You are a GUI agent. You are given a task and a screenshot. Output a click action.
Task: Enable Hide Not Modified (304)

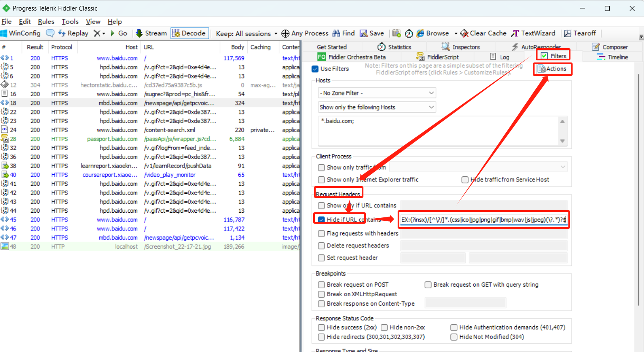[x=454, y=337]
